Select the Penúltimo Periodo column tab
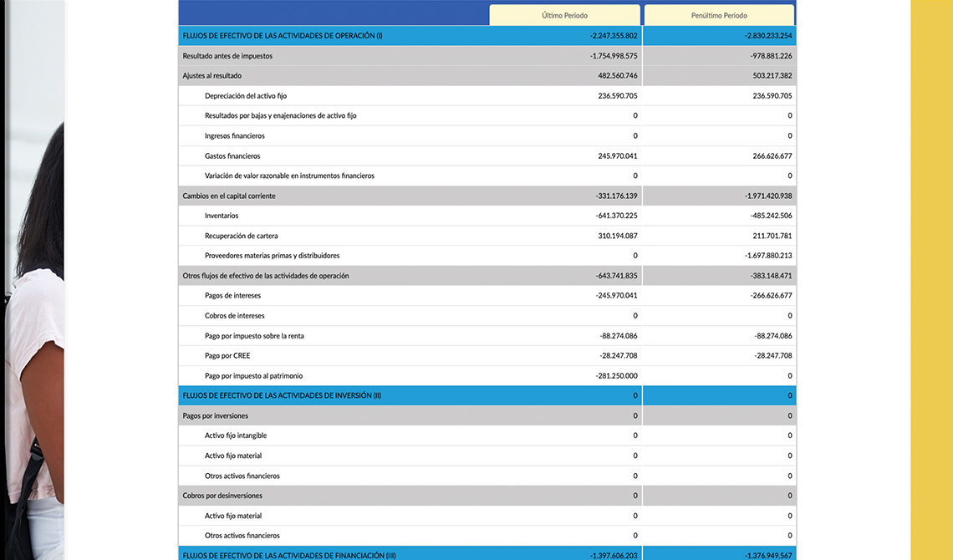 [x=719, y=15]
